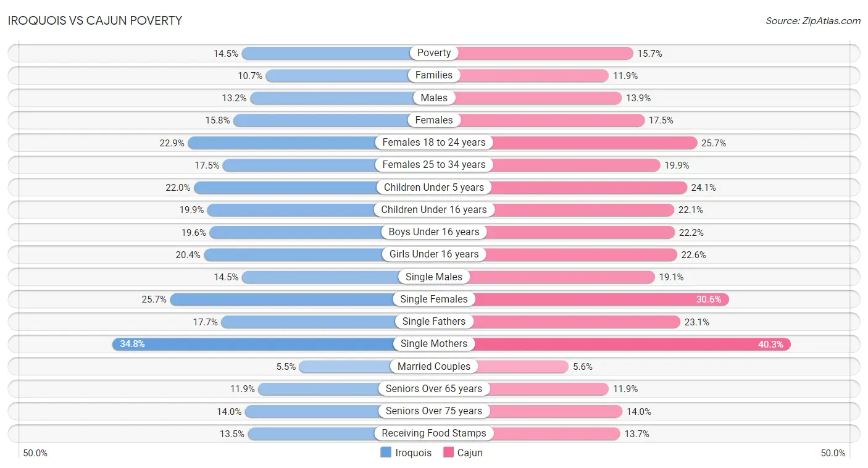Image resolution: width=868 pixels, height=468 pixels.
Task: Select the Receiving Food Stamps label
Action: [x=434, y=433]
